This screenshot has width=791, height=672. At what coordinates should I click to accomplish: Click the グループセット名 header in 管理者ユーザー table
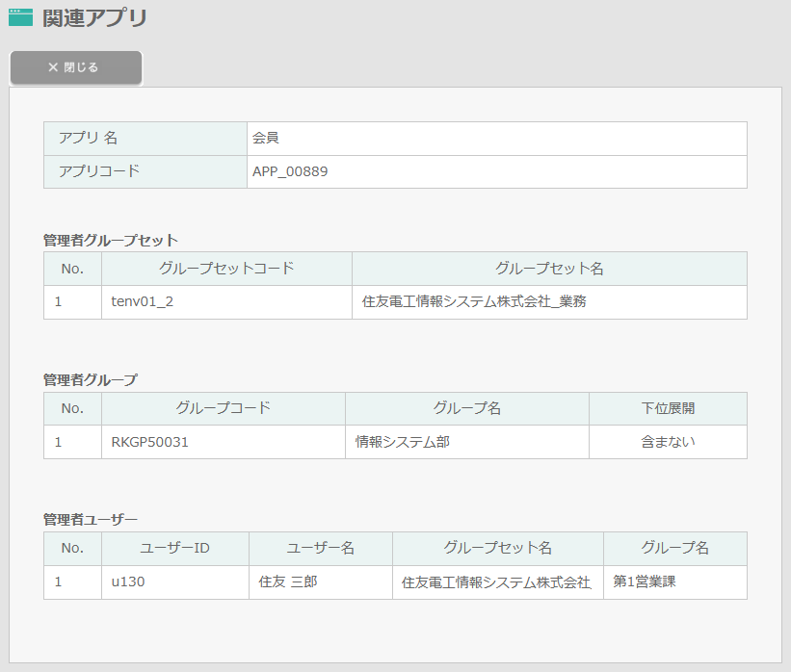pyautogui.click(x=498, y=549)
